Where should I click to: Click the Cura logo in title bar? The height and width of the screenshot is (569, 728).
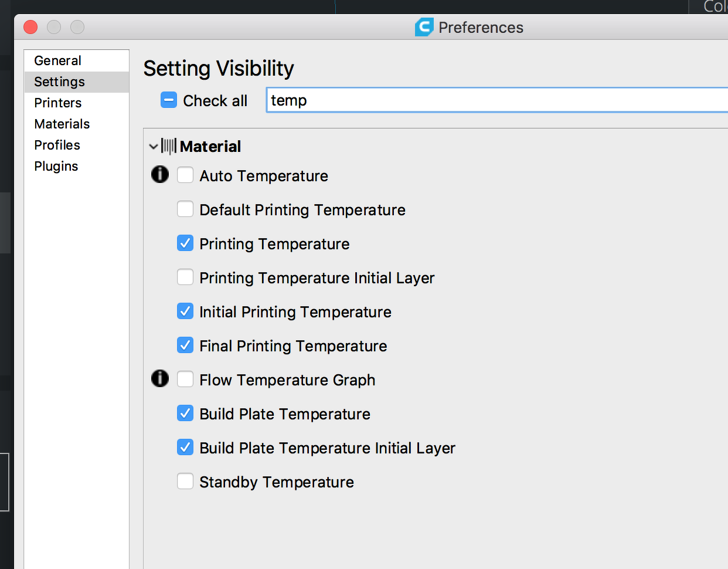point(424,27)
